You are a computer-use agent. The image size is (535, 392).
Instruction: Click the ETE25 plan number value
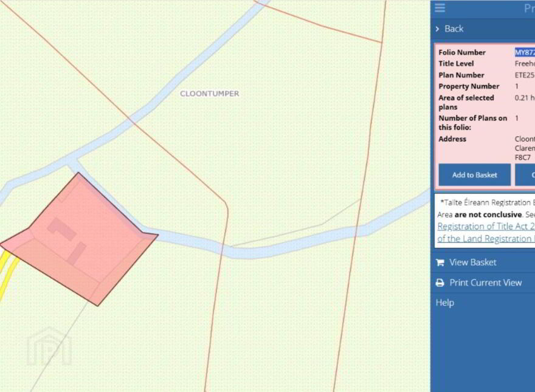pos(525,75)
